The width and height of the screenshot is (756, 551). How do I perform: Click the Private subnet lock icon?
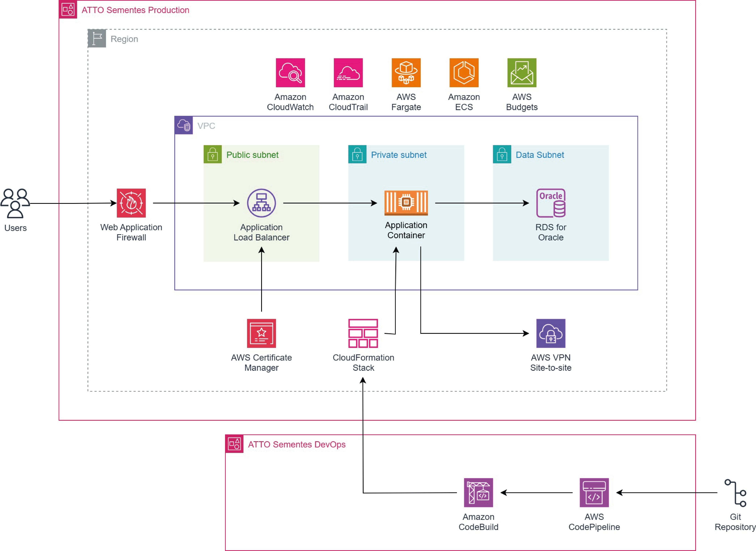(x=357, y=154)
